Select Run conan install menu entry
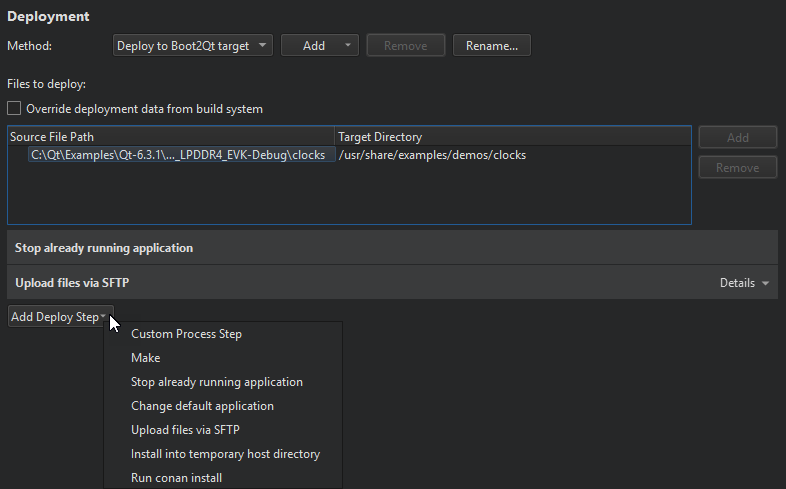This screenshot has height=489, width=786. click(176, 478)
